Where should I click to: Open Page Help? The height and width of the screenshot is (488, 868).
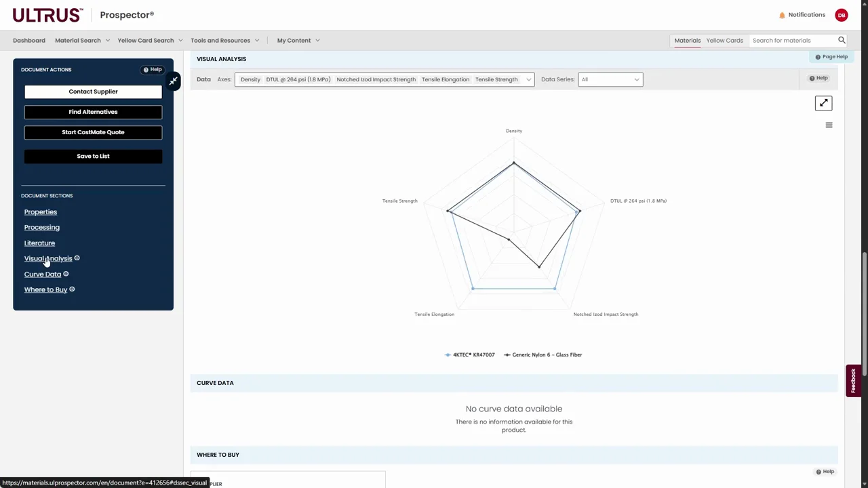(831, 57)
